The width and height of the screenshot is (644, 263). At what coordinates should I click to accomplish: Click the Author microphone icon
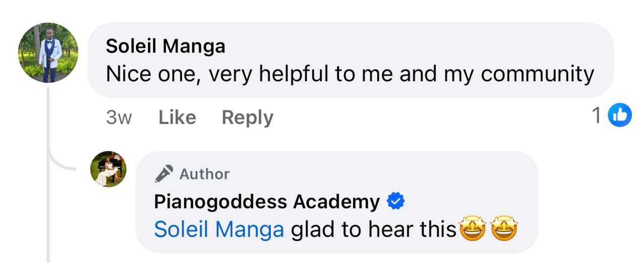[x=164, y=174]
